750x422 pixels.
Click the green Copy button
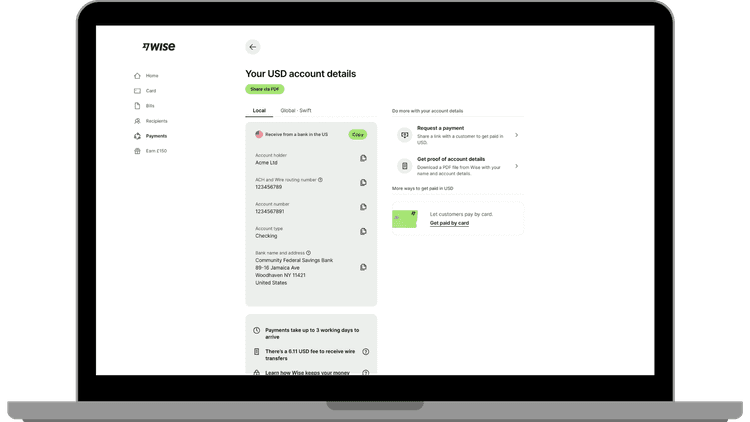[358, 134]
